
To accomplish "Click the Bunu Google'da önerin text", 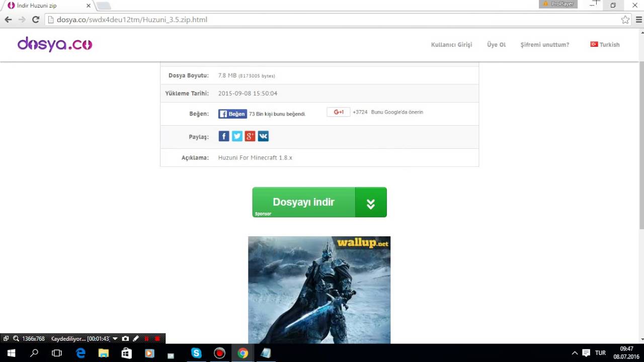I will [x=397, y=112].
